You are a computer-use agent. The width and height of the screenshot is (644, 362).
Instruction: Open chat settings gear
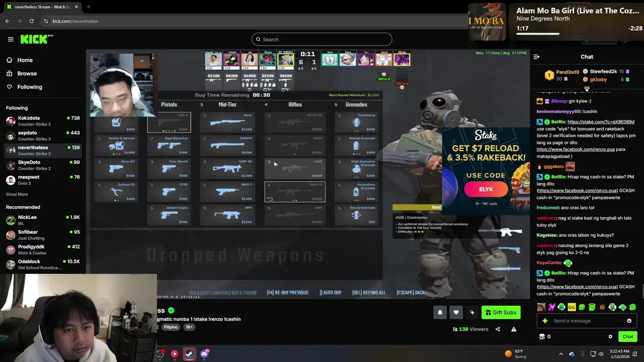click(610, 336)
